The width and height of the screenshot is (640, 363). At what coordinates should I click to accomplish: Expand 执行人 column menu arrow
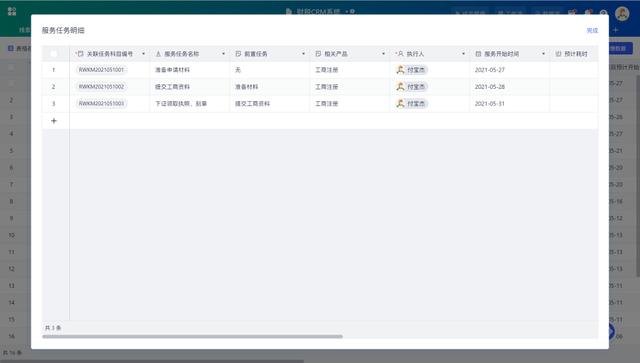click(463, 54)
